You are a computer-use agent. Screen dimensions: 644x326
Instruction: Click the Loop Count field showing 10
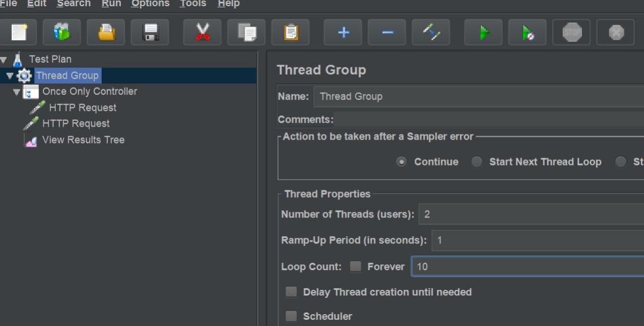528,267
